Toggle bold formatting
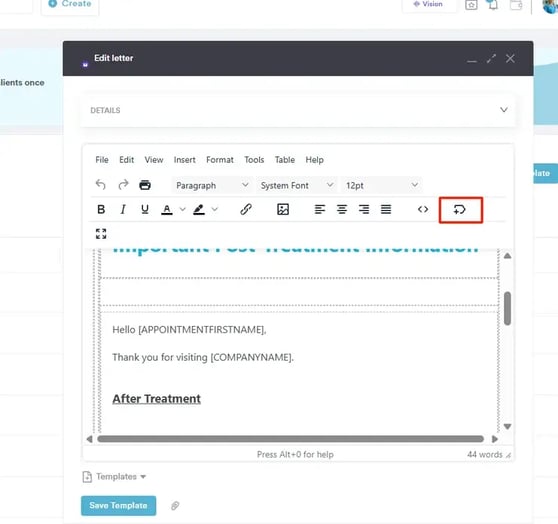This screenshot has width=558, height=524. pos(101,209)
